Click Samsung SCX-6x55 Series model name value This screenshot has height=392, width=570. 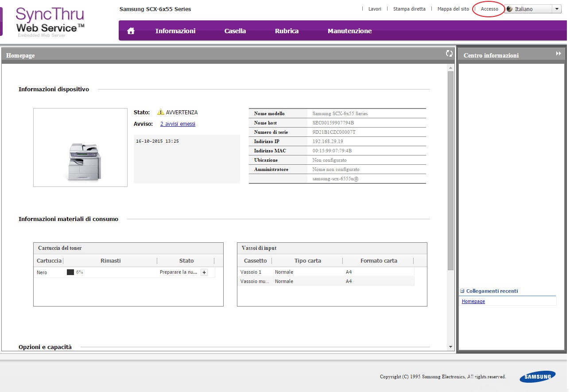[340, 113]
